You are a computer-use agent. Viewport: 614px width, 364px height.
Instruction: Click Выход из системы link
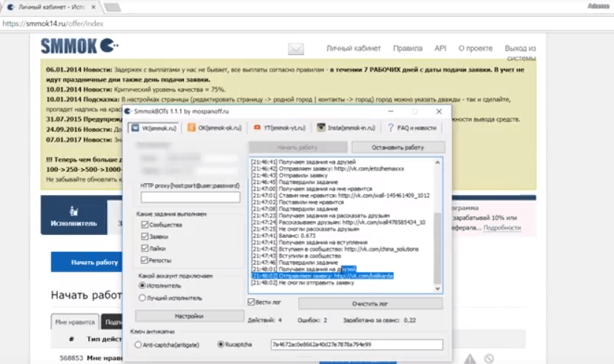pos(520,53)
